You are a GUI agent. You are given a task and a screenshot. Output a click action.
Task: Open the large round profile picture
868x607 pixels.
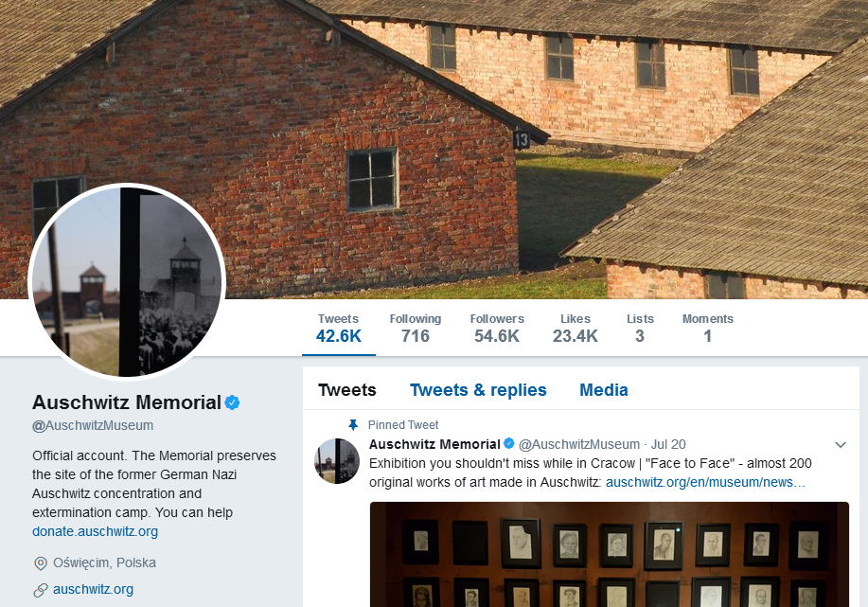[127, 282]
